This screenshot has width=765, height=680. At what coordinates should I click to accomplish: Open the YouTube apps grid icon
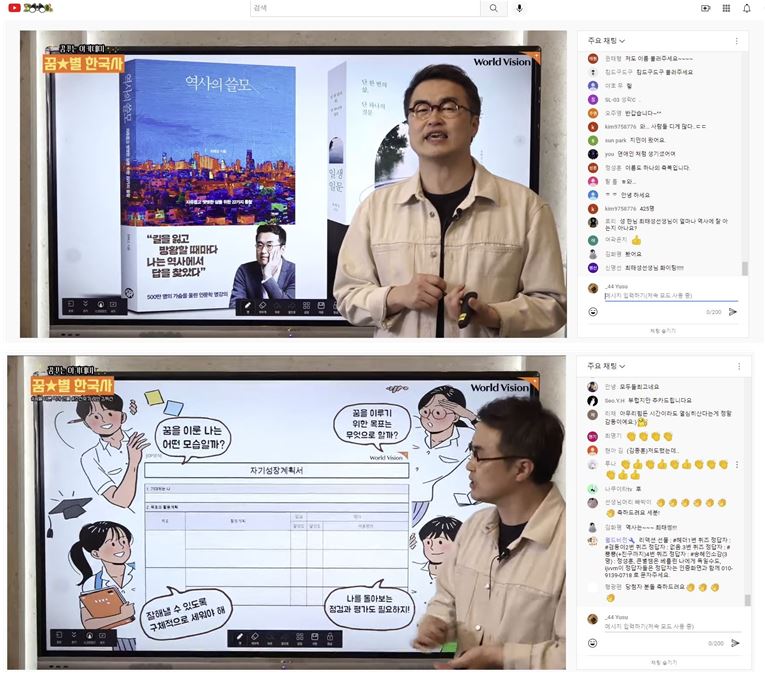click(x=726, y=8)
